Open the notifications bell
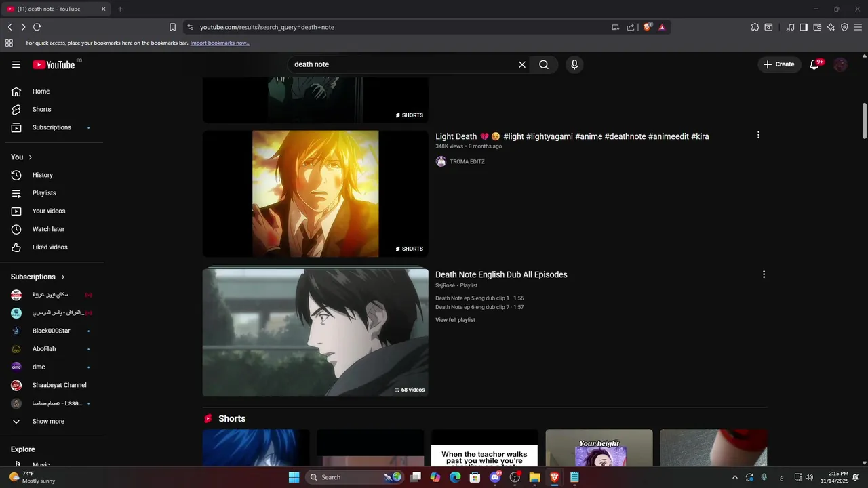 pyautogui.click(x=815, y=64)
